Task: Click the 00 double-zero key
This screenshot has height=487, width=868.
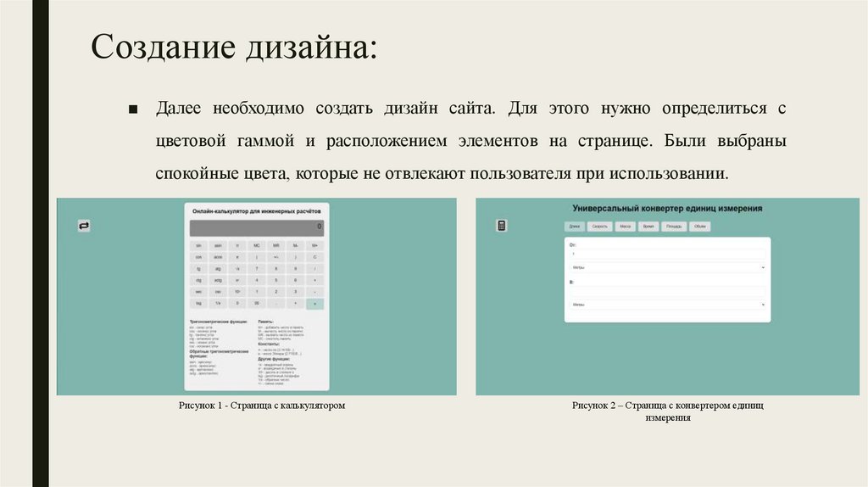Action: [256, 303]
